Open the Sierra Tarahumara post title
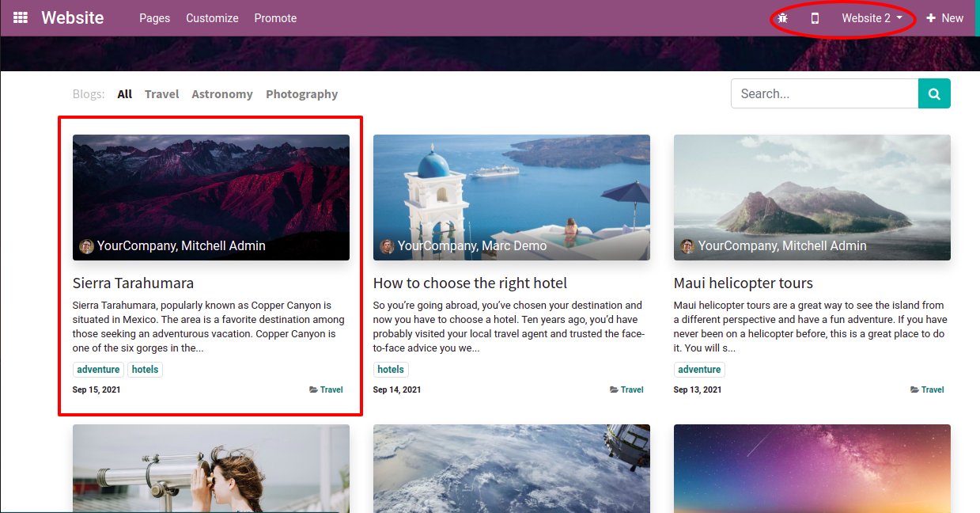This screenshot has width=980, height=513. click(x=133, y=283)
